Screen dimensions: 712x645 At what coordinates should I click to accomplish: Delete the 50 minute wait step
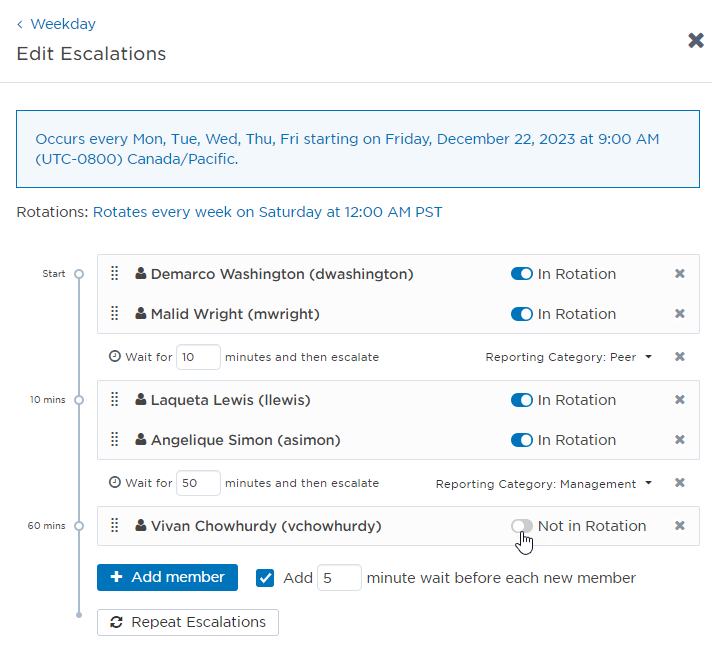[x=680, y=483]
